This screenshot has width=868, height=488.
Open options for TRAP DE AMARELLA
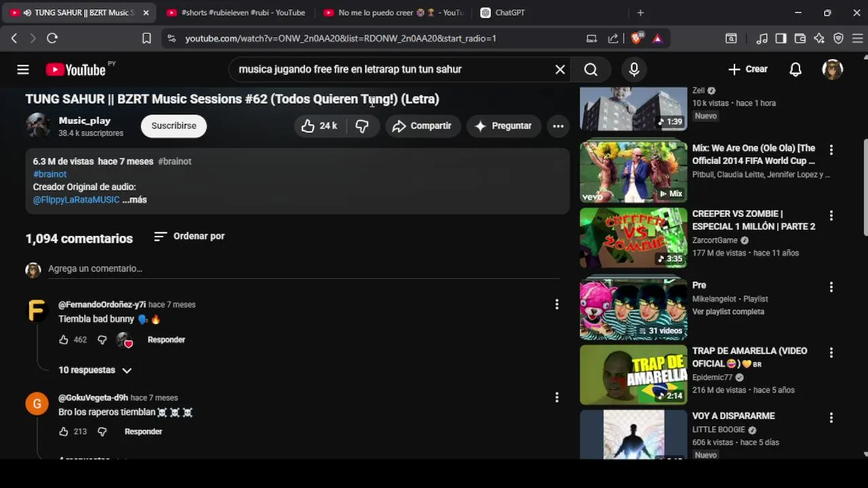pos(831,353)
